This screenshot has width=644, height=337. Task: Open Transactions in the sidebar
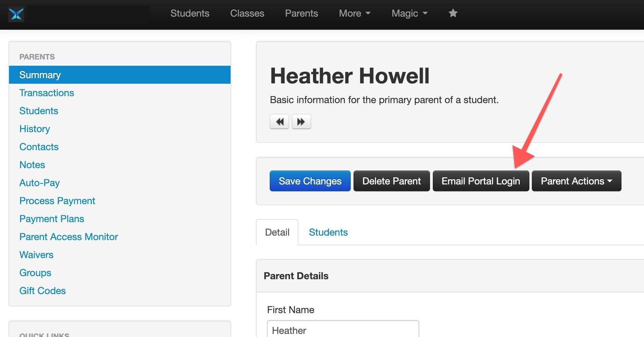(x=47, y=93)
